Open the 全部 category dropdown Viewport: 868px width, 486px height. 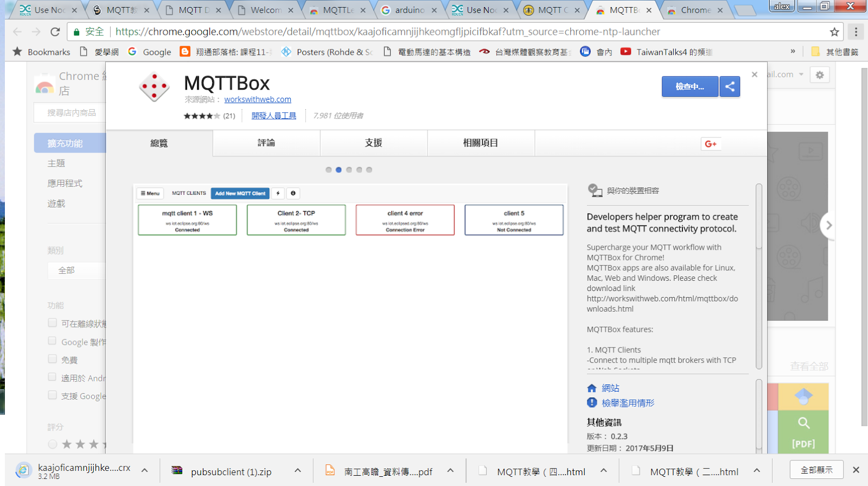pyautogui.click(x=76, y=270)
